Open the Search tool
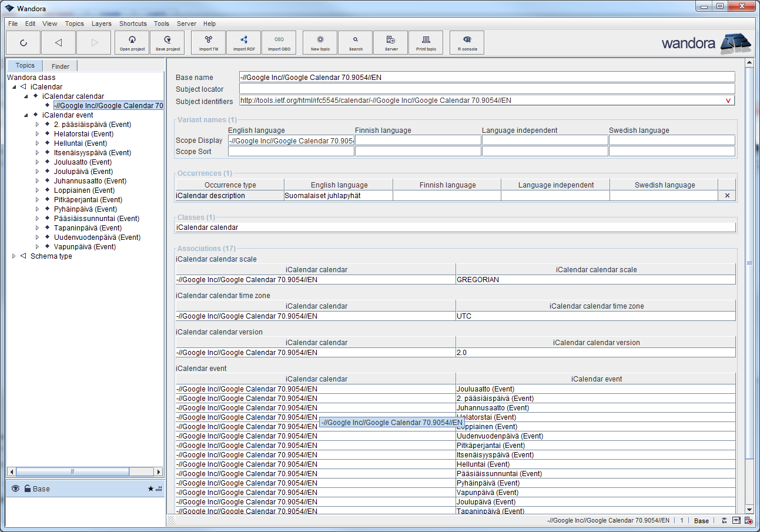760x532 pixels. [x=354, y=42]
